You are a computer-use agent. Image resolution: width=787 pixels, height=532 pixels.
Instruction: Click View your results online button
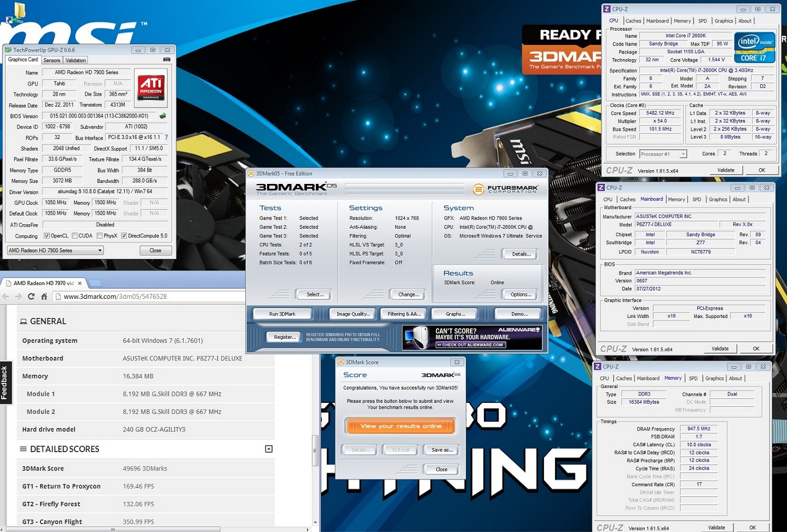401,426
